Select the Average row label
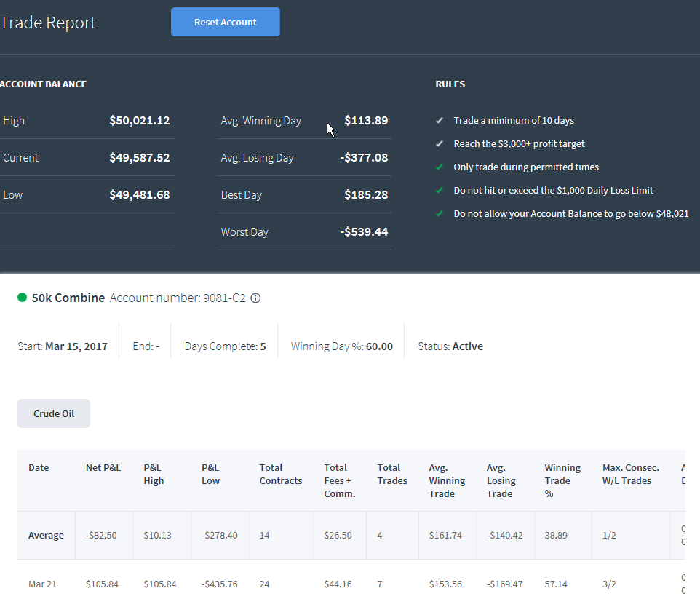This screenshot has height=599, width=700. (x=46, y=535)
